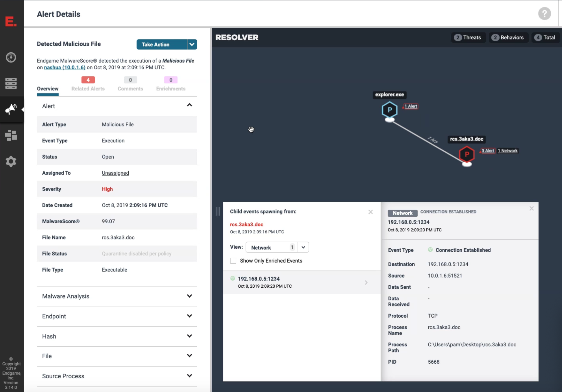Open the investigations blocks sidebar icon

[x=11, y=135]
